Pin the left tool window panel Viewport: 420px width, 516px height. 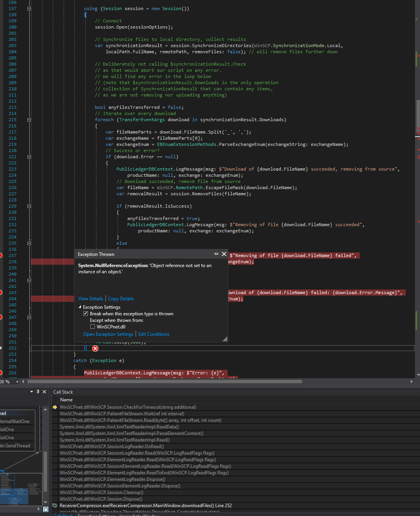click(38, 392)
